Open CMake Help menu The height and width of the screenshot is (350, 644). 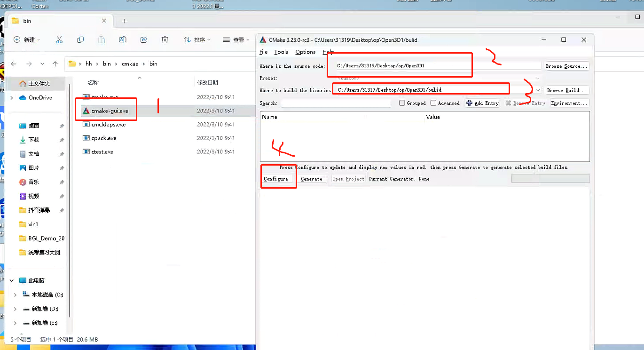pos(329,52)
